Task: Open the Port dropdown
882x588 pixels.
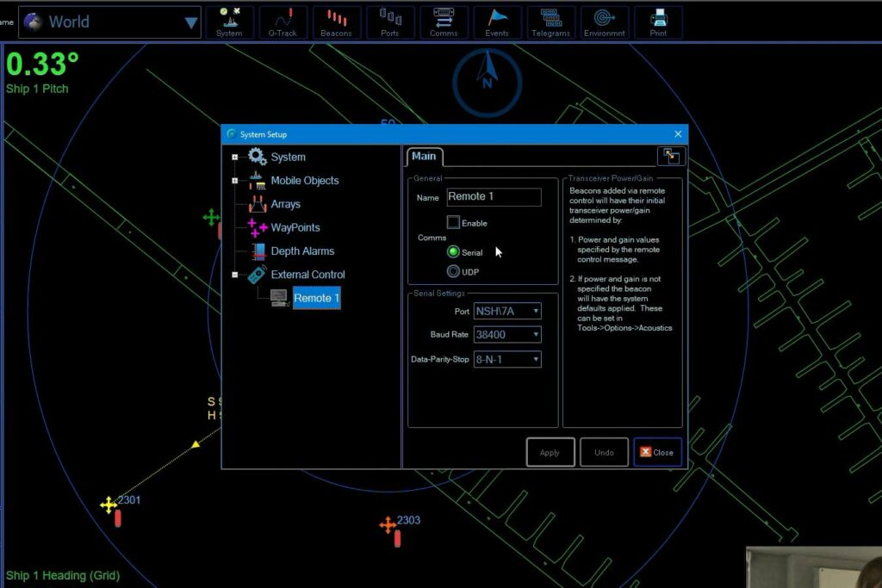Action: pos(507,311)
